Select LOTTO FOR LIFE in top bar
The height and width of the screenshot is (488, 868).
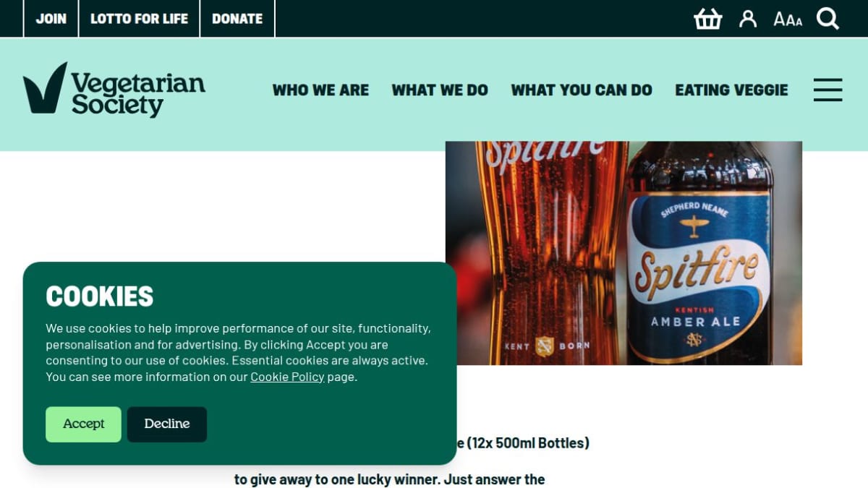pos(139,19)
